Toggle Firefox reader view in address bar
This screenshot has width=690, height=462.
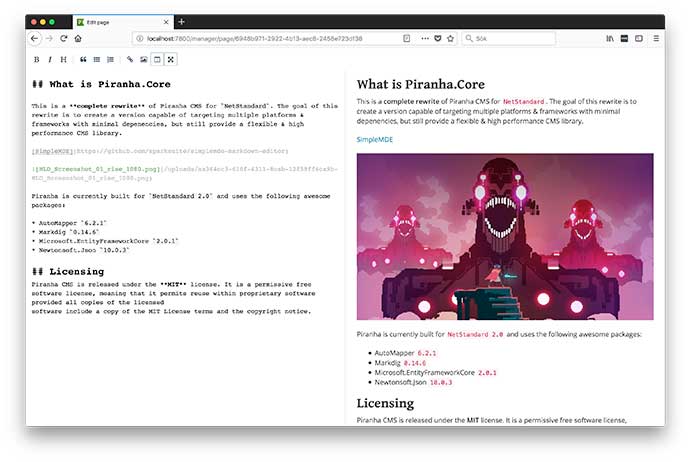407,38
